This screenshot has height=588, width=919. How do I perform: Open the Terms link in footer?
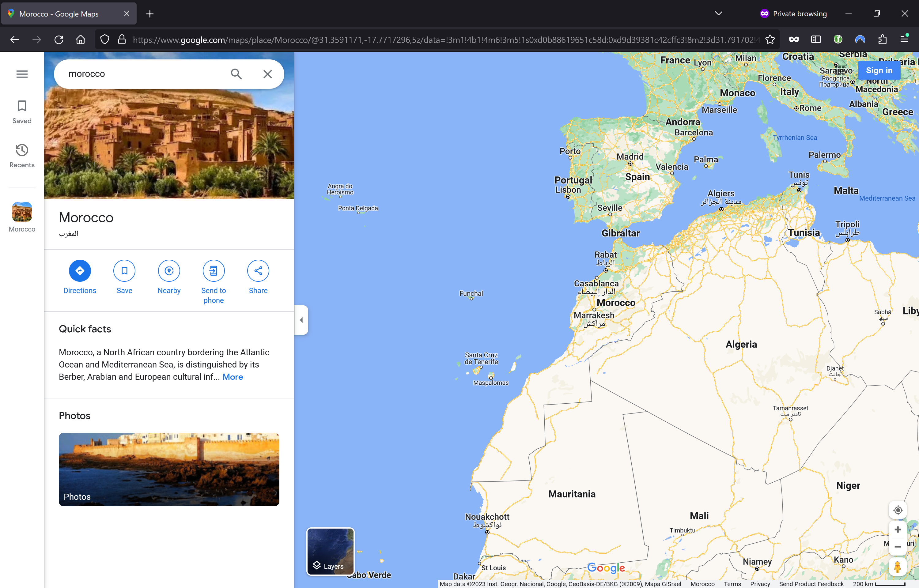(x=732, y=584)
